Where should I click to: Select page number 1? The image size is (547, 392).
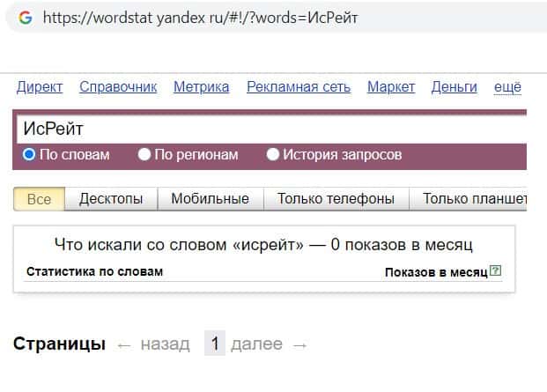point(215,344)
